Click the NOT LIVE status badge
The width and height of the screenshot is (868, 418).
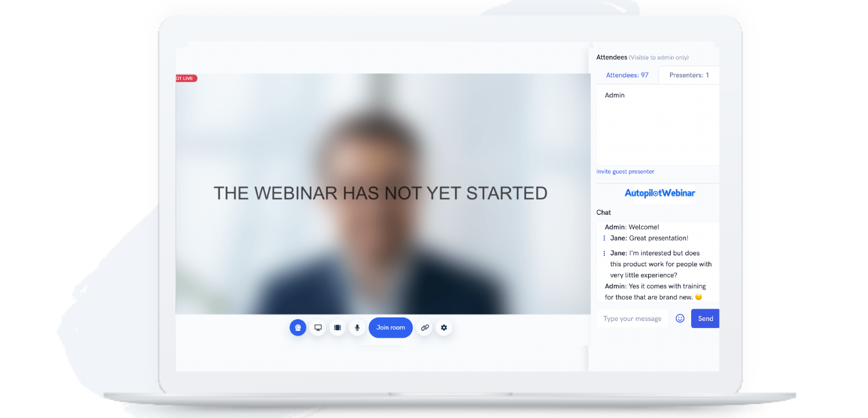tap(186, 78)
